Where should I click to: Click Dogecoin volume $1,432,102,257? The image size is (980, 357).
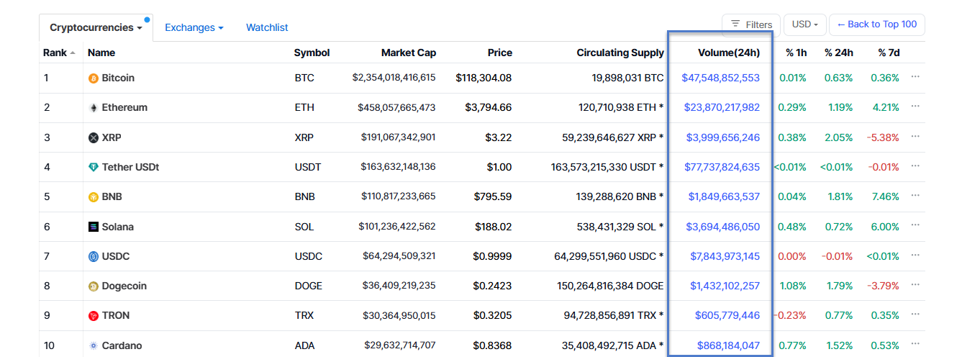(725, 286)
